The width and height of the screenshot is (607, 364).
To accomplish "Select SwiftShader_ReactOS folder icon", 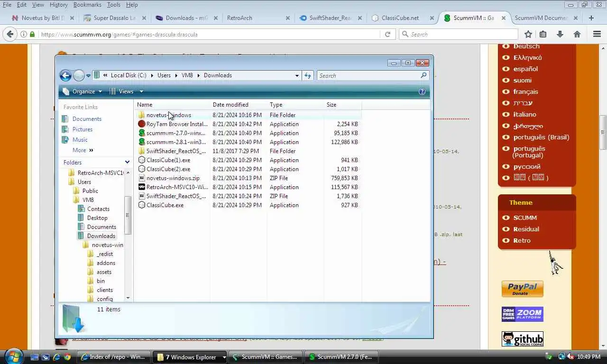I will (141, 151).
